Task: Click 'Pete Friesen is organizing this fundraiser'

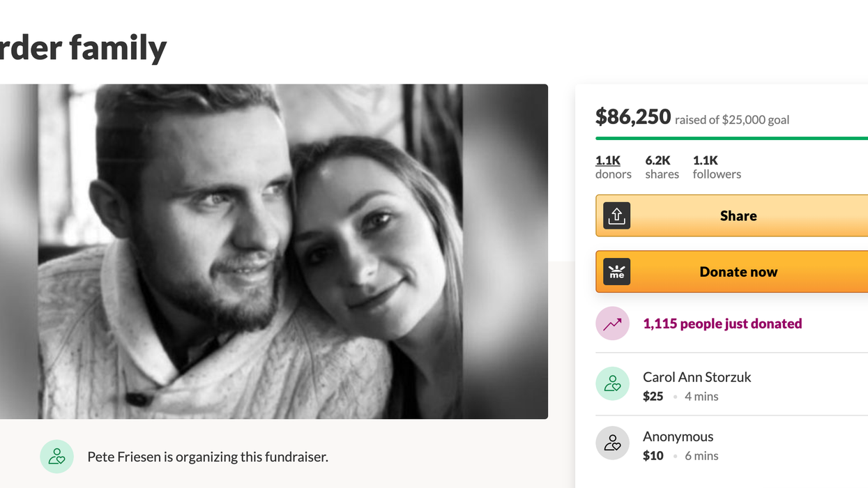Action: coord(207,456)
